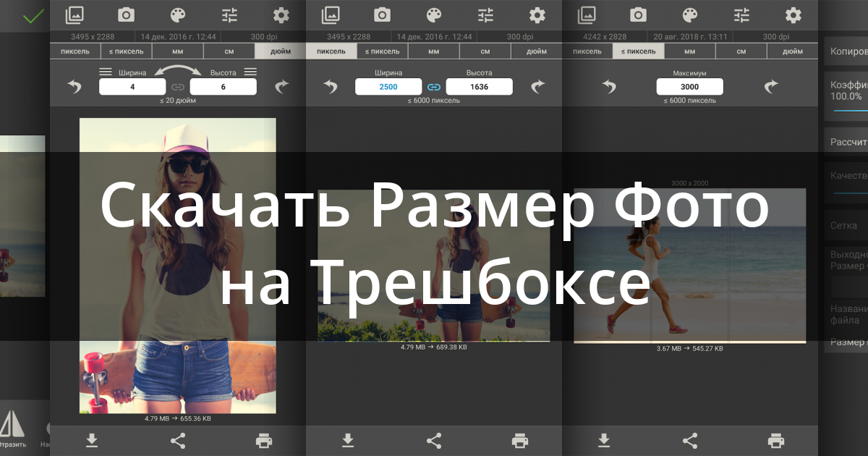Open gallery icon in the Максимум 3000 screen

point(587,14)
